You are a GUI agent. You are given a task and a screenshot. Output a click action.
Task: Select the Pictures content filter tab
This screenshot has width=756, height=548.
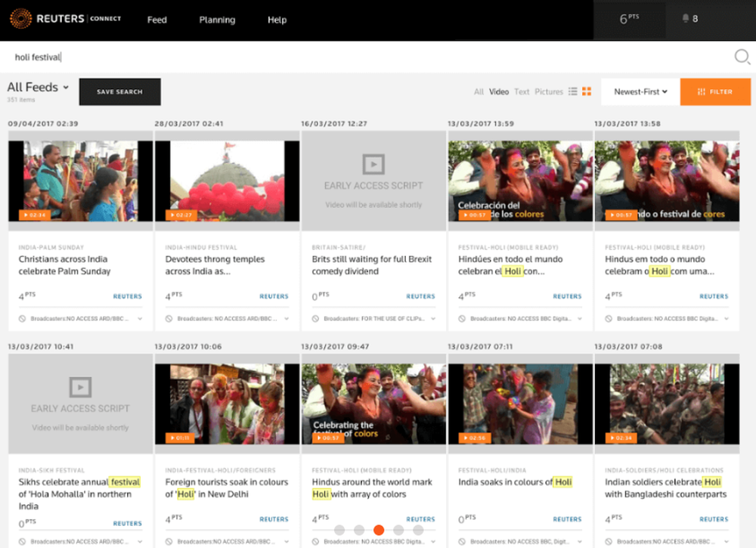[x=549, y=91]
